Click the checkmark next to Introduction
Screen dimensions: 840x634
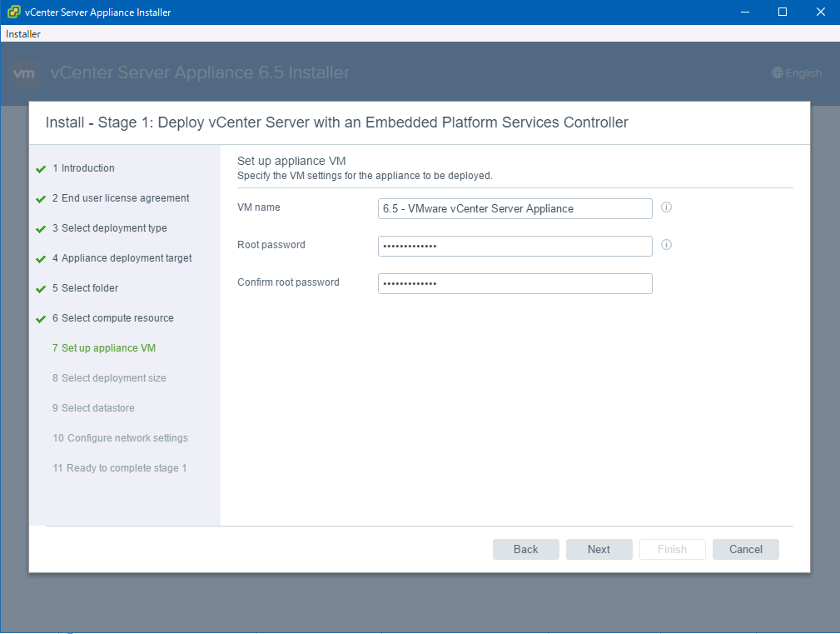pos(41,169)
